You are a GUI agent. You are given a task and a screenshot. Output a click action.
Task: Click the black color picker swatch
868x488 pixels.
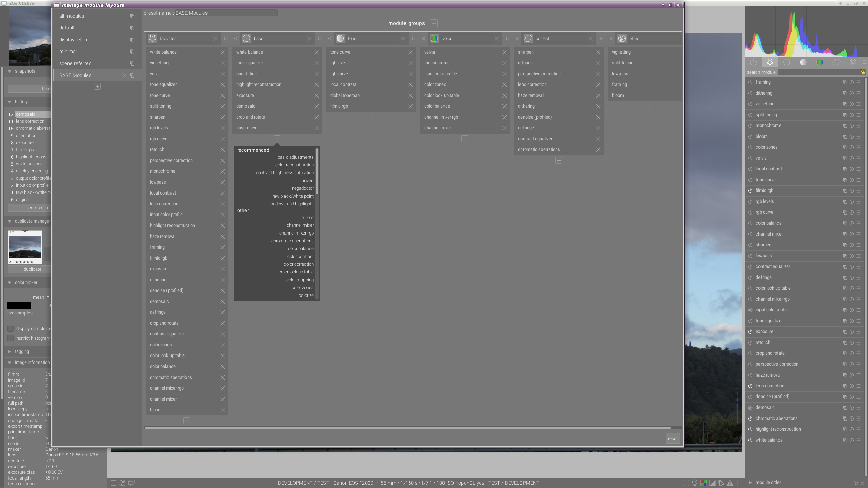pyautogui.click(x=19, y=305)
